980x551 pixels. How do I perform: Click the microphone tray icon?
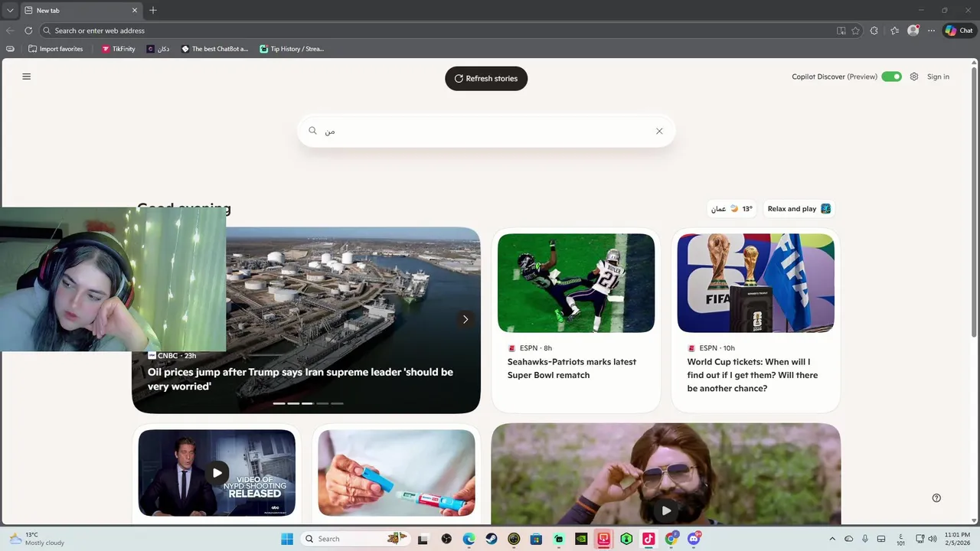(865, 539)
